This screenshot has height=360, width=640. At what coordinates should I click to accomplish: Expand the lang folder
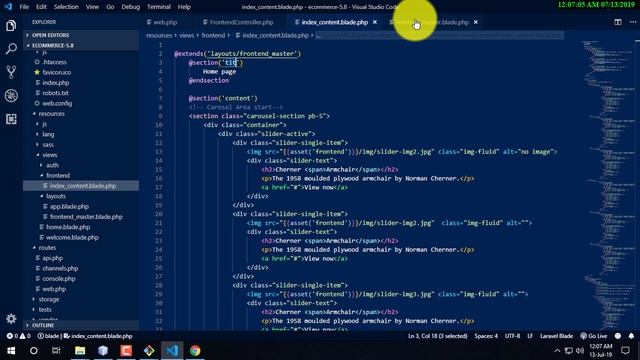(x=48, y=134)
